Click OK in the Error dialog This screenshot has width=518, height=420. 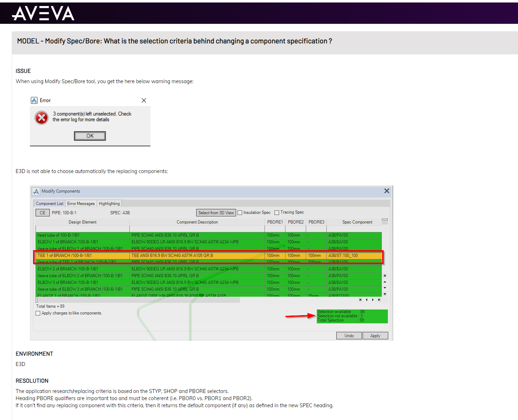[x=90, y=136]
